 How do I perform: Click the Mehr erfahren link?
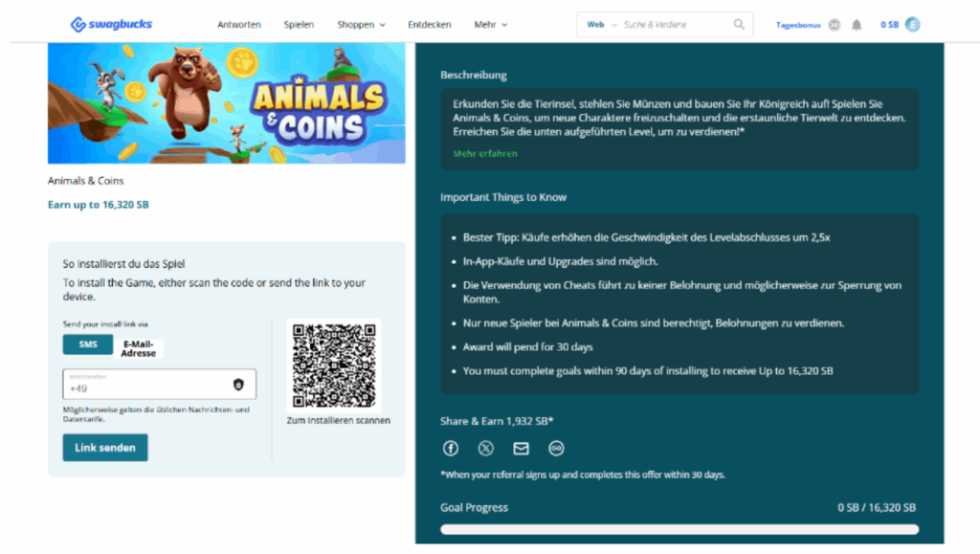click(485, 153)
